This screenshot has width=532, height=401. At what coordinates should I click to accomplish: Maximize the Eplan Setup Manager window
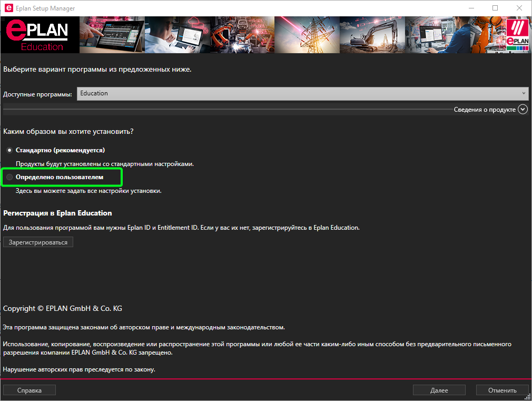pos(495,8)
